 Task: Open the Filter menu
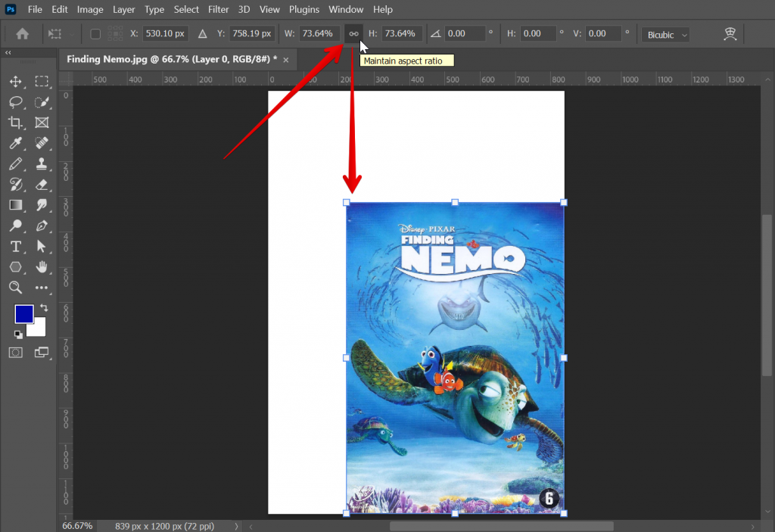[218, 10]
